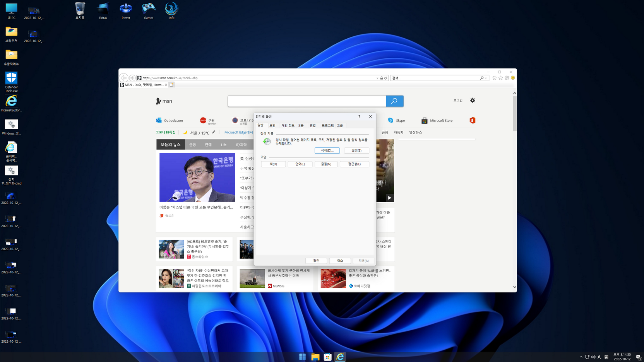Viewport: 644px width, 362px height.
Task: Click the forward arrow in Internet Explorer
Action: point(132,78)
